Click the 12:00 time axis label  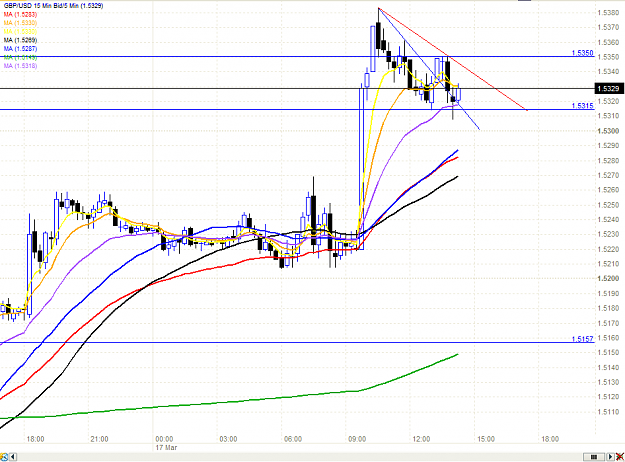click(x=421, y=439)
